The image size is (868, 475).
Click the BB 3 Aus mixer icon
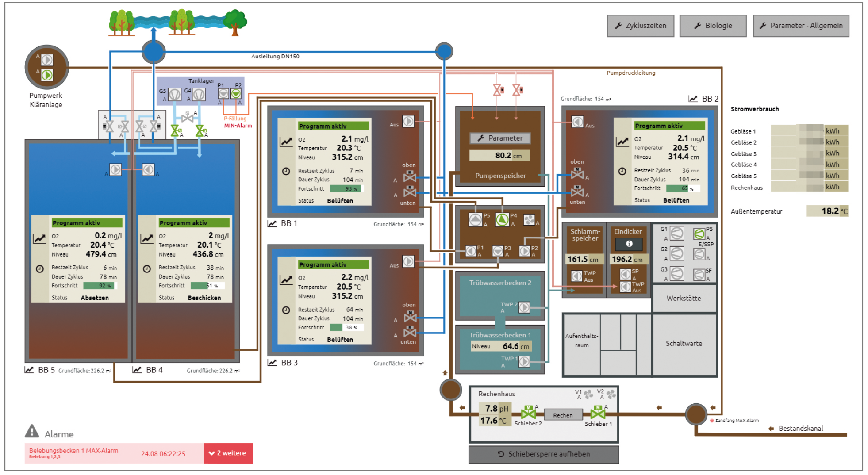click(408, 261)
